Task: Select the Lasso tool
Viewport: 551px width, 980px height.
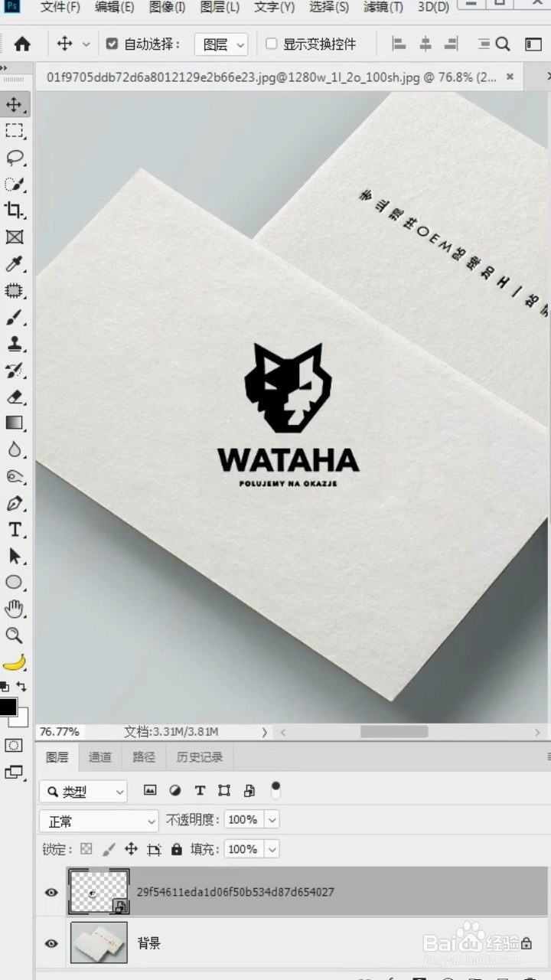Action: click(15, 158)
